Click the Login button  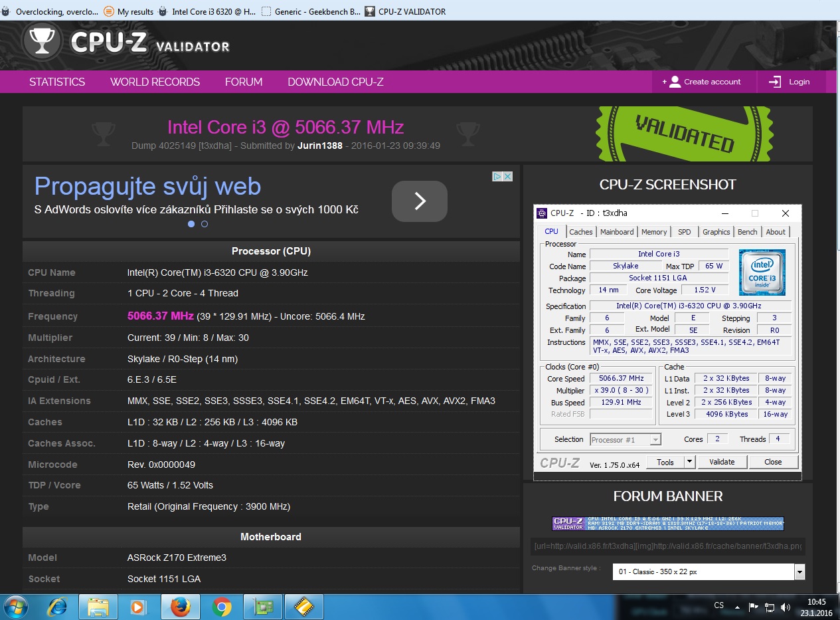792,82
